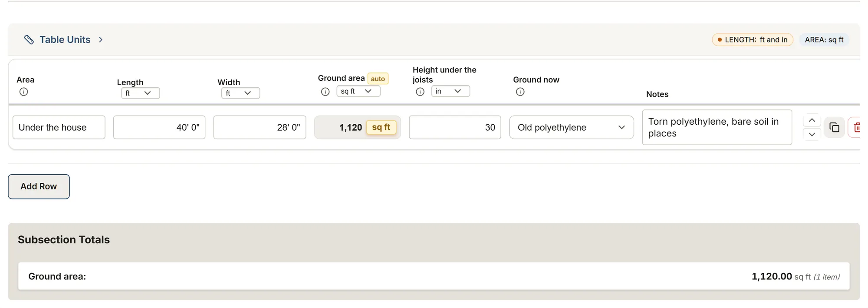Open the Ground area sq ft unit dropdown

coord(358,91)
